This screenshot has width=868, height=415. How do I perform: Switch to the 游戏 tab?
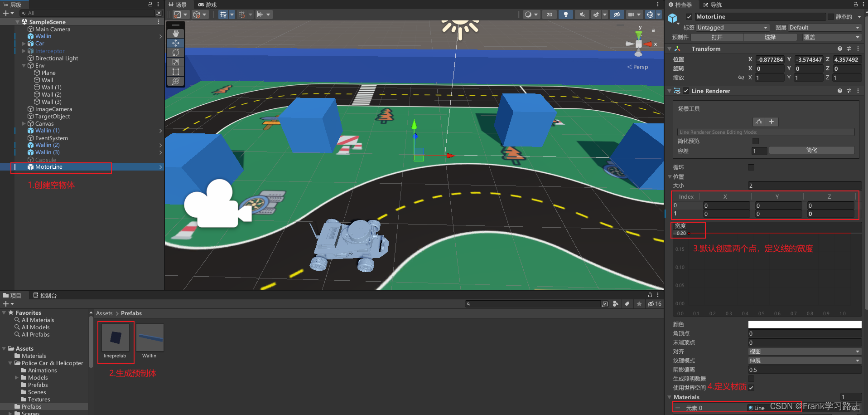[x=207, y=5]
